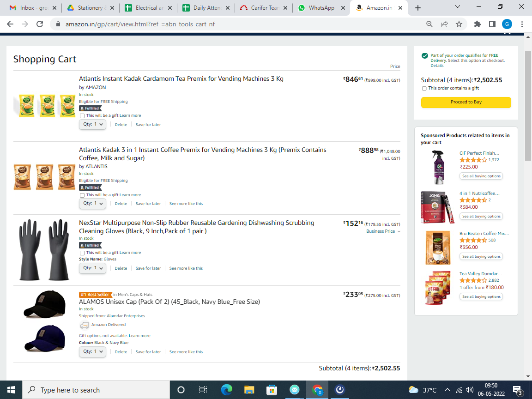Screen dimensions: 532x399
Task: Click the page vertical scrollbar
Action: click(x=528, y=106)
